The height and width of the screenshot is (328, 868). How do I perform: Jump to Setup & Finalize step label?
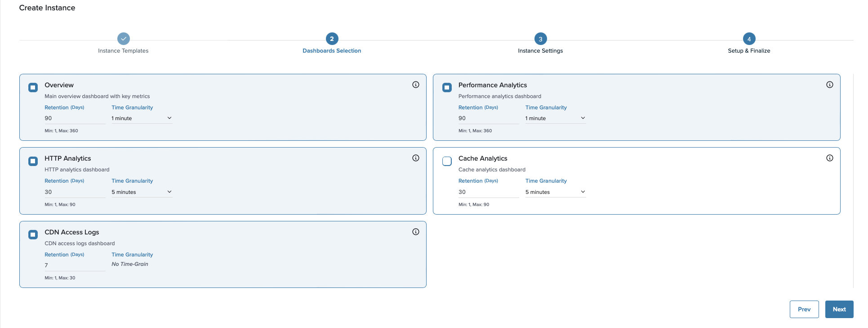pyautogui.click(x=749, y=51)
